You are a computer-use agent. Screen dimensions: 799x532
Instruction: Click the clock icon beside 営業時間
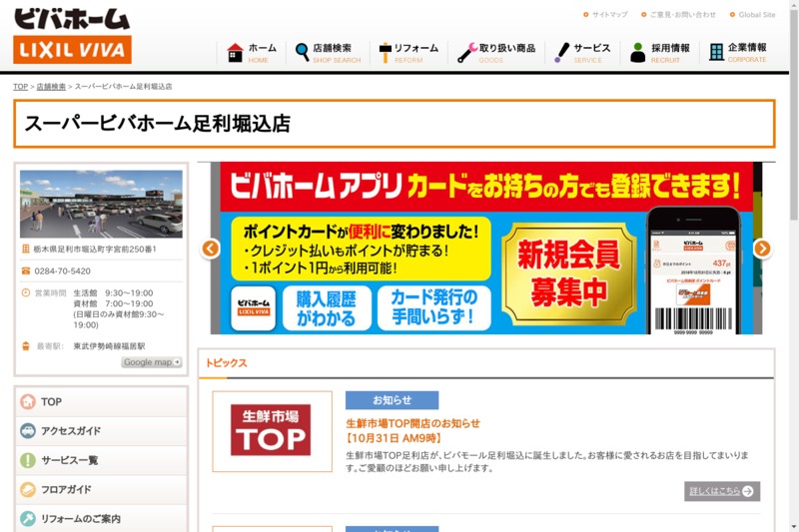26,292
